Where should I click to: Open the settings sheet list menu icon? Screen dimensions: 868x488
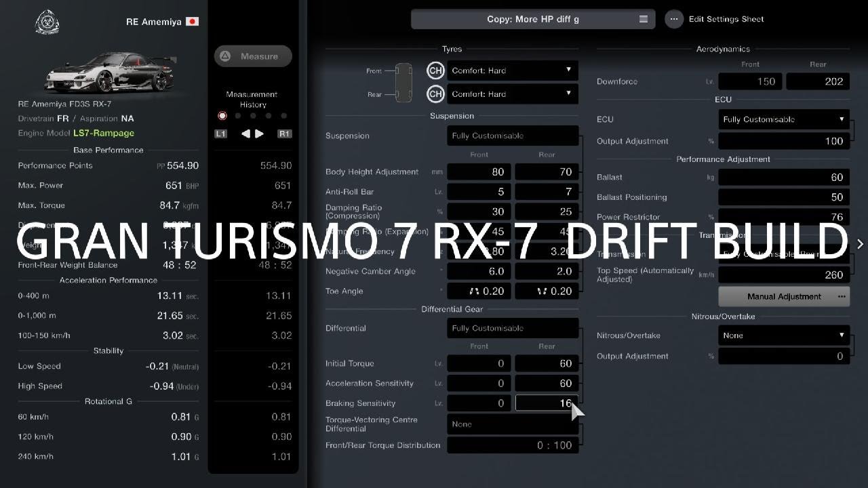coord(644,19)
